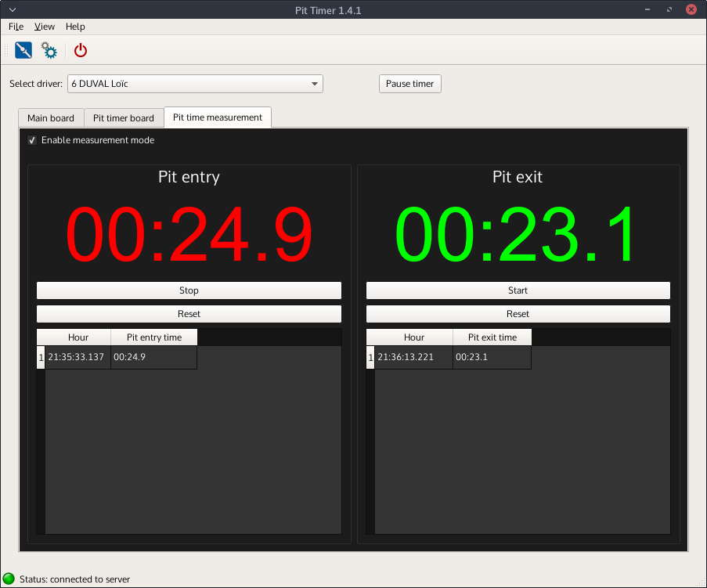707x588 pixels.
Task: Restore the window using the titlebar icon
Action: click(x=669, y=10)
